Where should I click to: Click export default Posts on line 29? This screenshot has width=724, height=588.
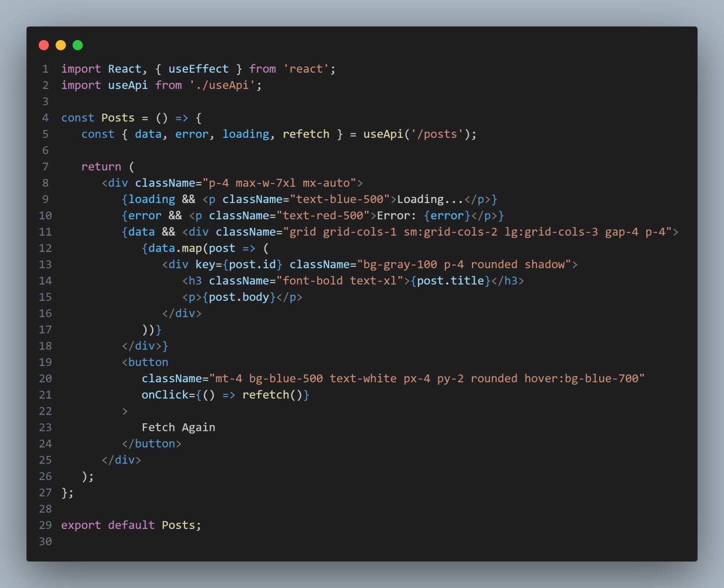click(x=131, y=525)
